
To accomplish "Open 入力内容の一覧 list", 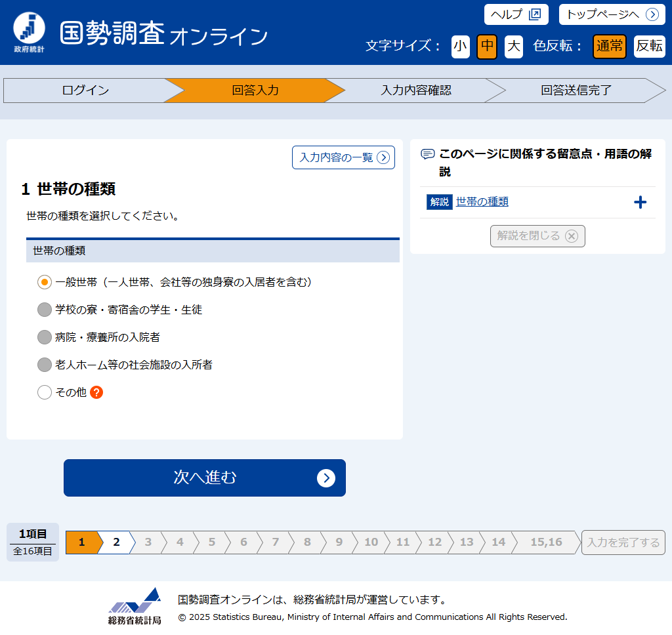I will pos(343,157).
